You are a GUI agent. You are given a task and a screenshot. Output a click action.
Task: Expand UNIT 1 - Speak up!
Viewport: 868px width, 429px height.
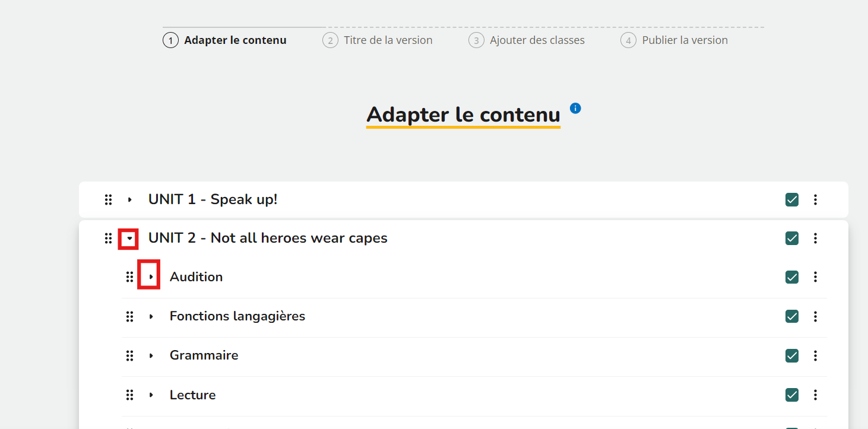click(129, 200)
